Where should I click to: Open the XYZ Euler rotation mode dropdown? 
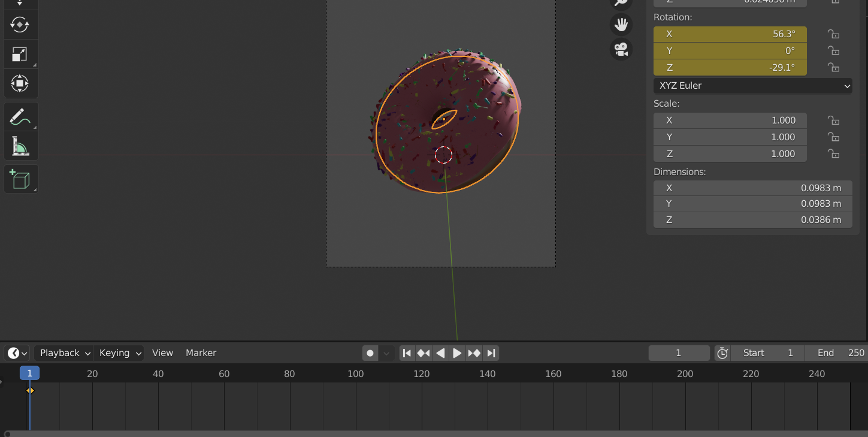pos(753,86)
